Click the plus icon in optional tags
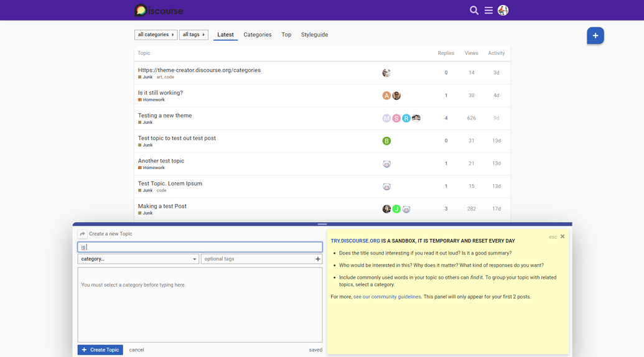 pos(317,259)
